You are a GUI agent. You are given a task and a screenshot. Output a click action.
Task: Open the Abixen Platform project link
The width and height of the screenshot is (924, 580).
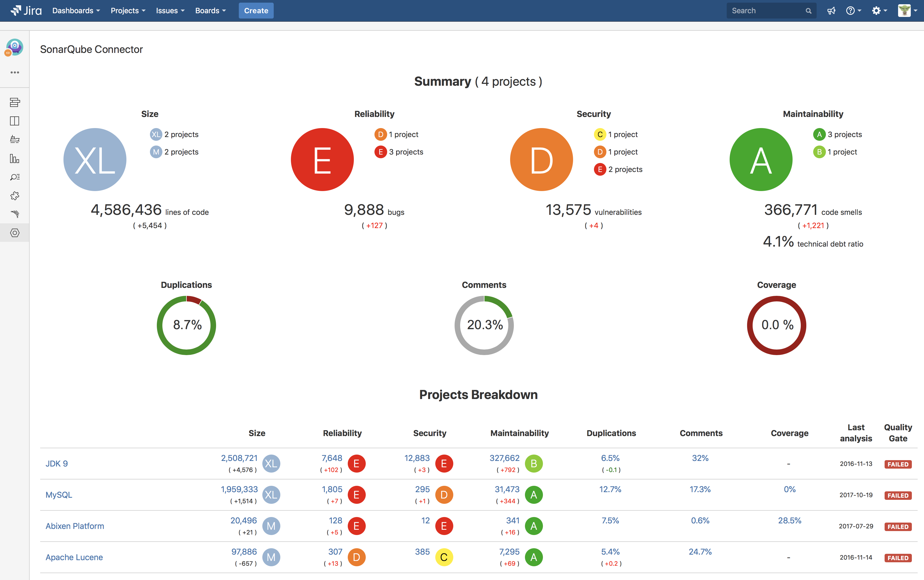point(75,526)
